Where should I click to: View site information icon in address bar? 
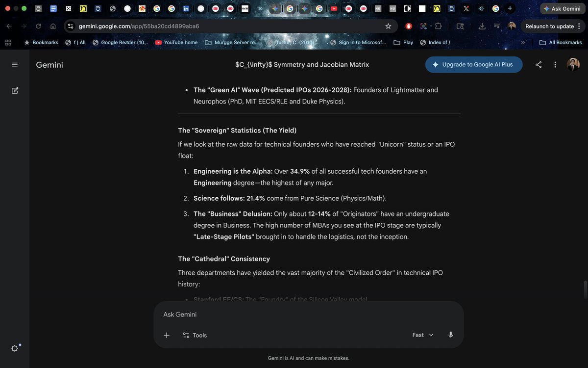point(71,26)
